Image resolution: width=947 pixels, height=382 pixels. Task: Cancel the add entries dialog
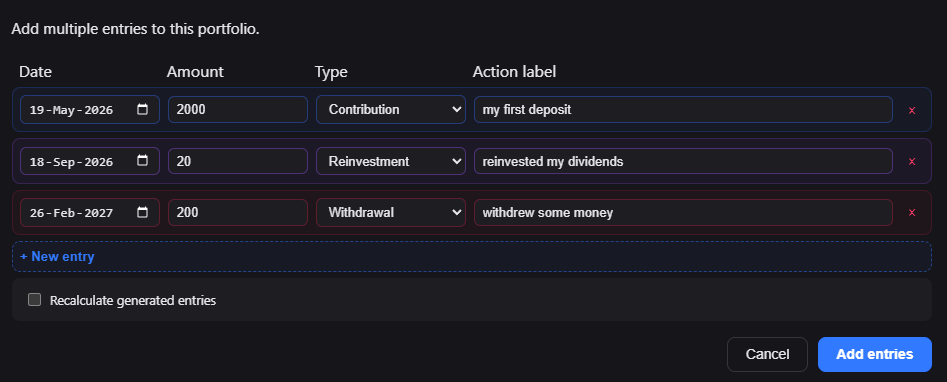pos(767,354)
